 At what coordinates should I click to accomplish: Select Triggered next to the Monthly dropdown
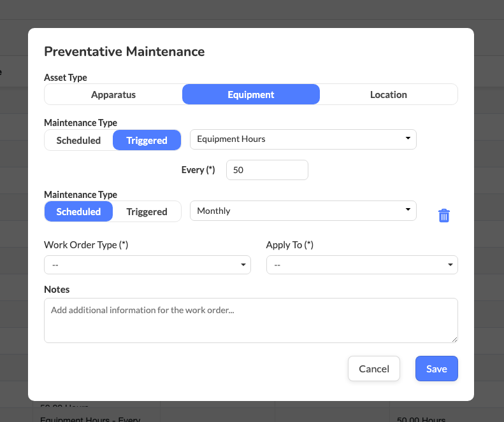147,211
